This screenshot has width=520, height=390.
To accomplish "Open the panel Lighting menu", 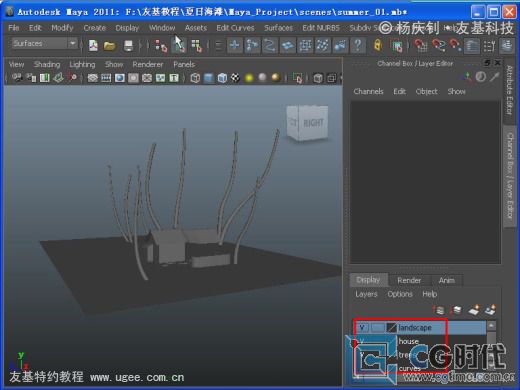I will 82,64.
